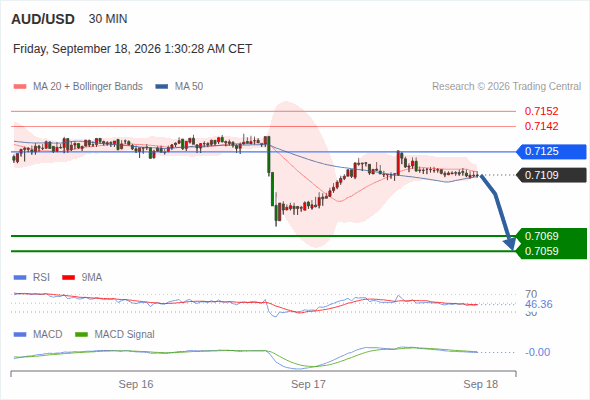Click the RSI legend color marker
This screenshot has width=590, height=400.
click(x=20, y=278)
